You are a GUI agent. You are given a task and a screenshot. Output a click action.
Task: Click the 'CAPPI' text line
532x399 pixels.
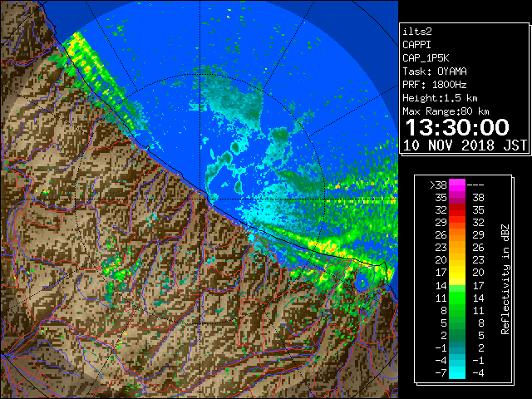coord(416,45)
